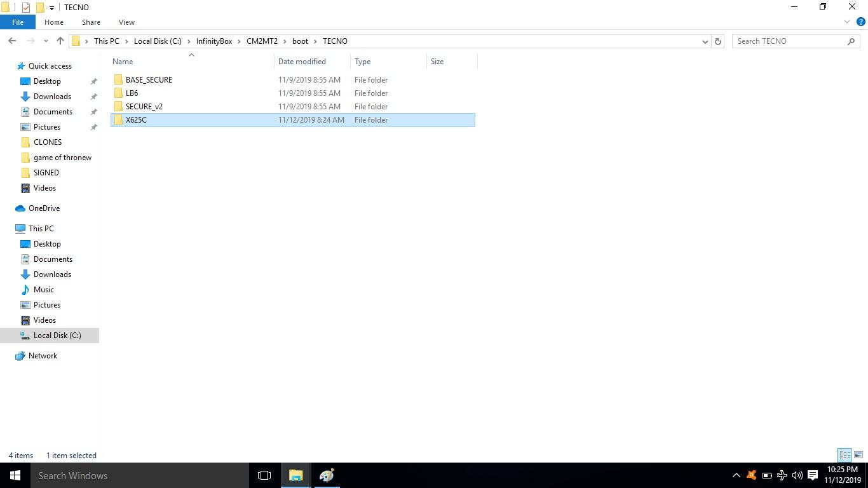
Task: Switch to Large icons view layout
Action: (x=858, y=455)
